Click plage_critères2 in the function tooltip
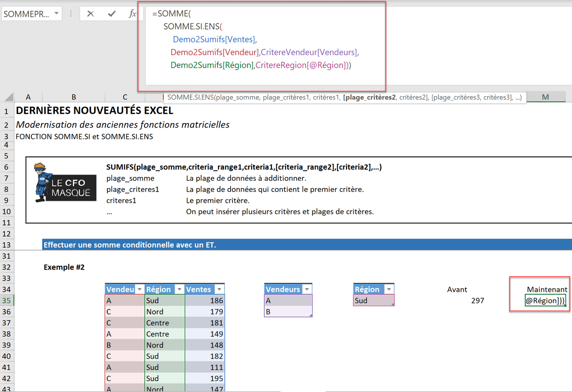The height and width of the screenshot is (392, 572). click(x=369, y=97)
